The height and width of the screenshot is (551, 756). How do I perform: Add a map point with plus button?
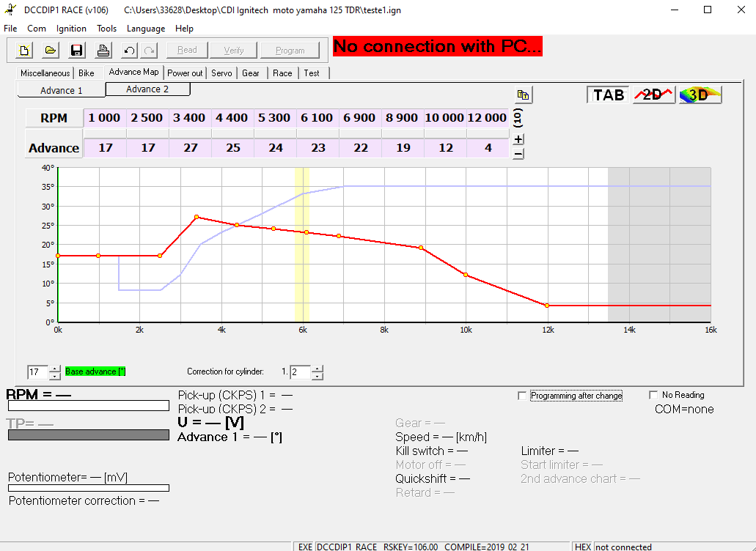pyautogui.click(x=518, y=139)
